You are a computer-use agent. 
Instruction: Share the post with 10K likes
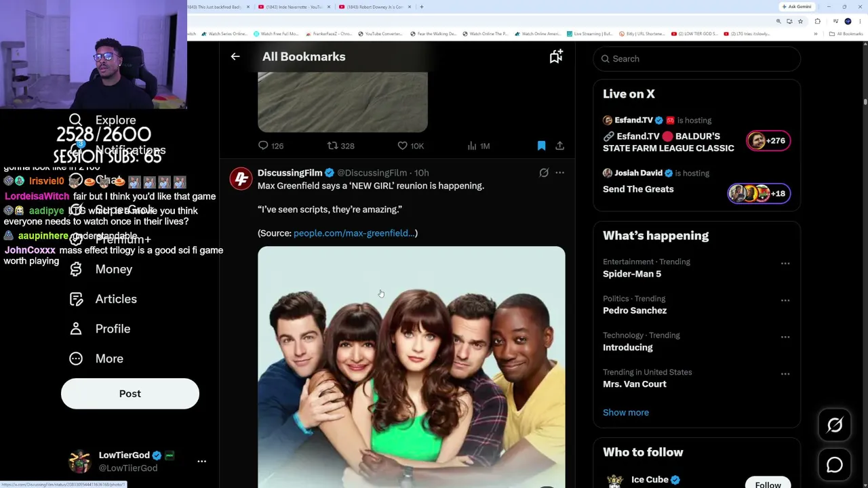pyautogui.click(x=559, y=146)
